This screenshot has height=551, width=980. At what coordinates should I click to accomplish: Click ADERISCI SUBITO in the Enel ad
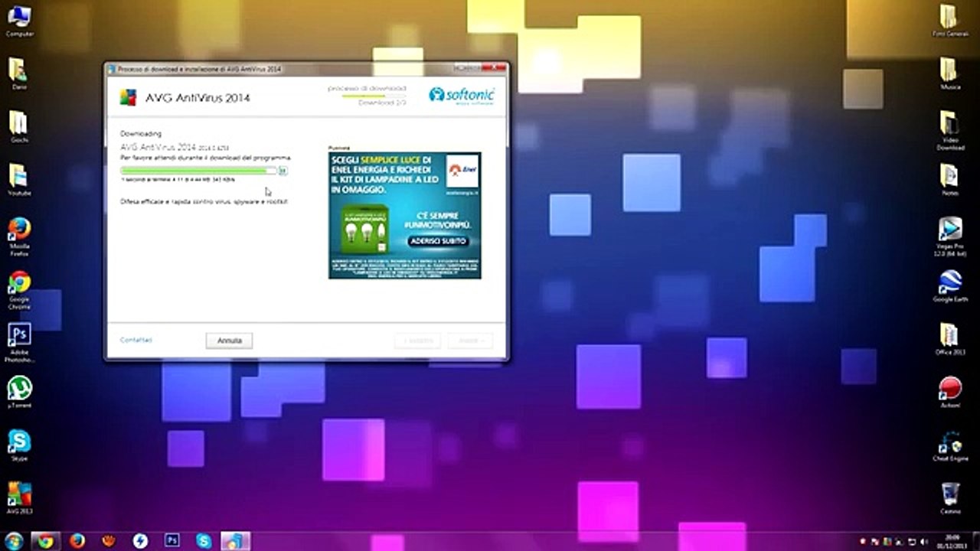click(x=437, y=241)
